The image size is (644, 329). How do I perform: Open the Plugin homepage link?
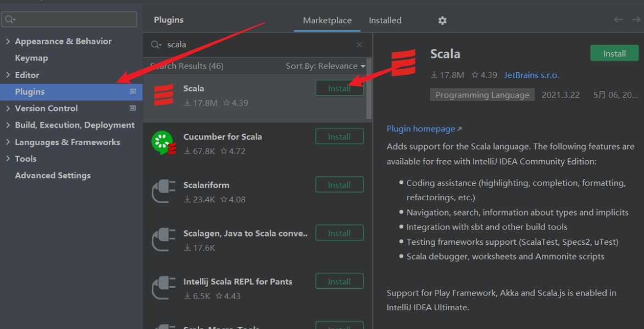point(424,129)
